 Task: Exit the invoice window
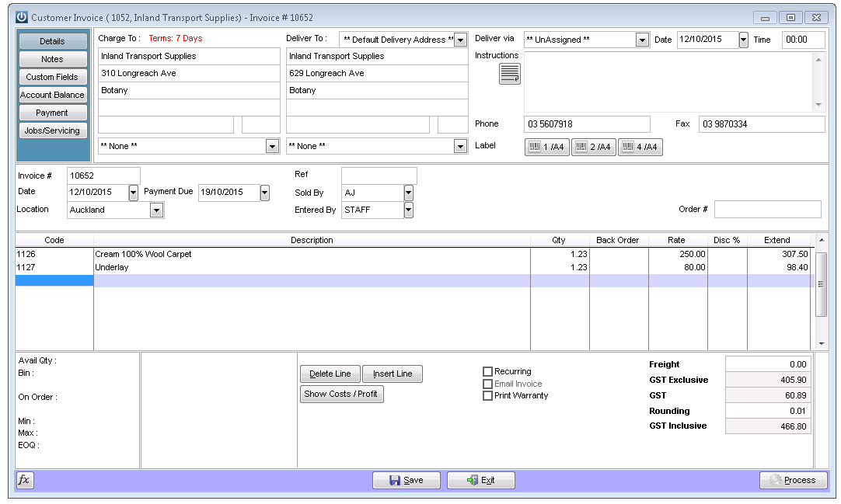481,481
